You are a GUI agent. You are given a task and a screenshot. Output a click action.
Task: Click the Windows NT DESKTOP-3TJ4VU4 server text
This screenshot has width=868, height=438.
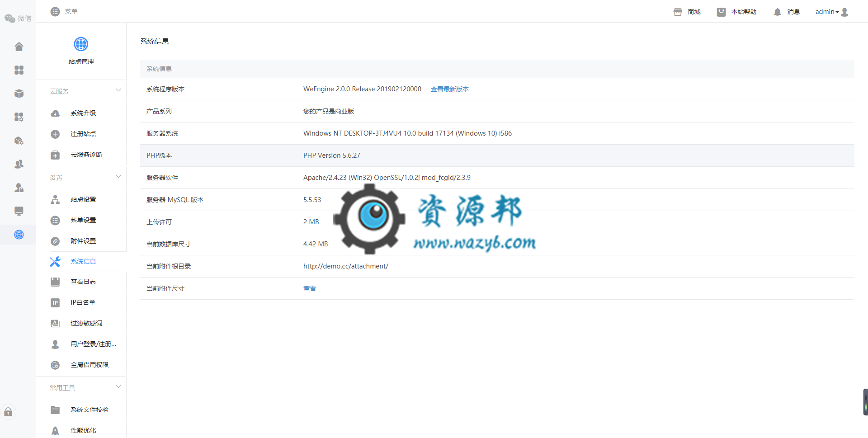tap(408, 133)
